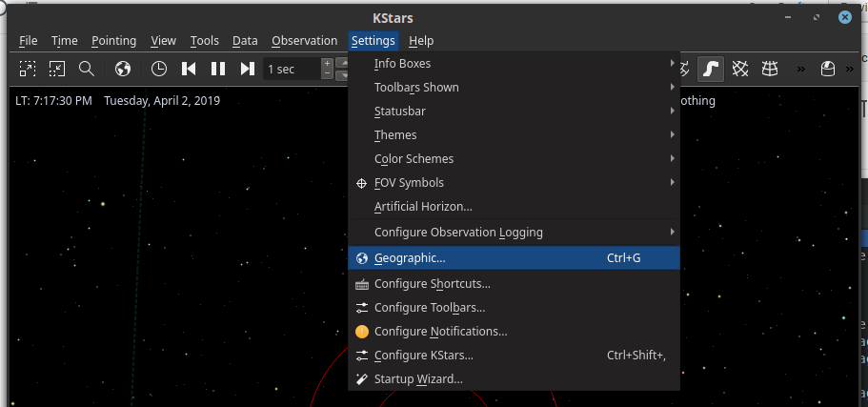868x407 pixels.
Task: Click the 1 sec time step field
Action: click(x=291, y=69)
